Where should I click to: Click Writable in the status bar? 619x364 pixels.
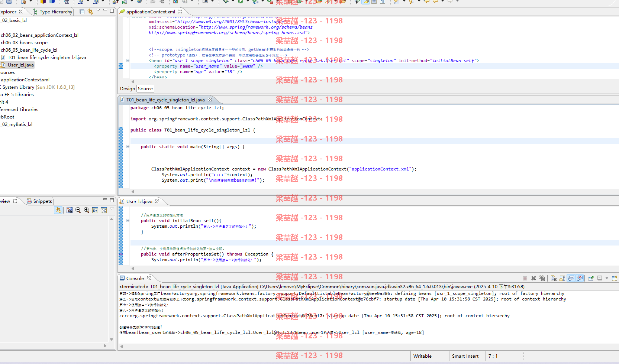422,356
